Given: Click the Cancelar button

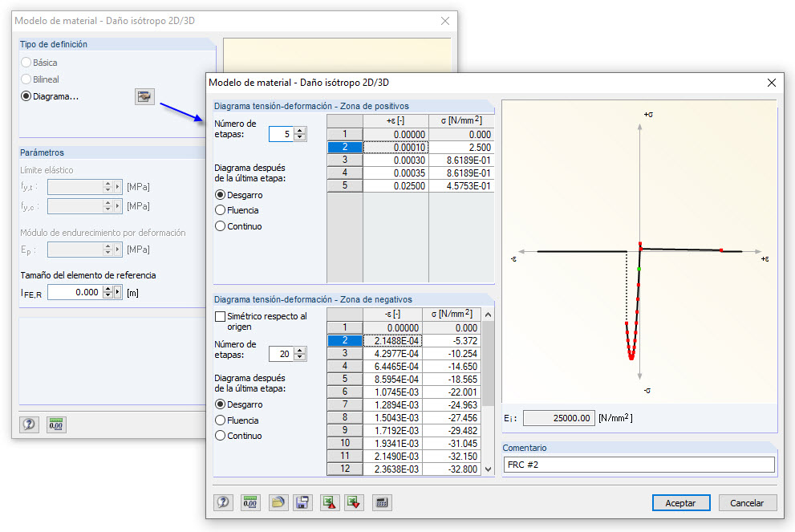Looking at the screenshot, I should (747, 502).
